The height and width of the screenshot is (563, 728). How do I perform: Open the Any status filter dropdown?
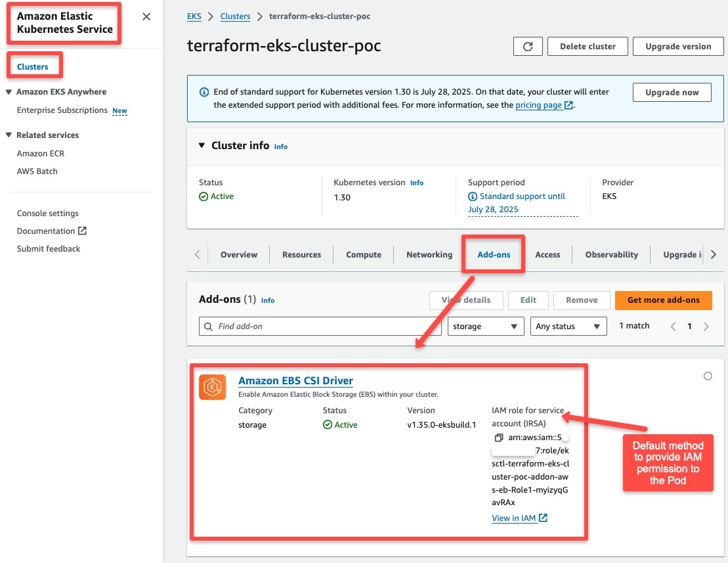[x=568, y=326]
